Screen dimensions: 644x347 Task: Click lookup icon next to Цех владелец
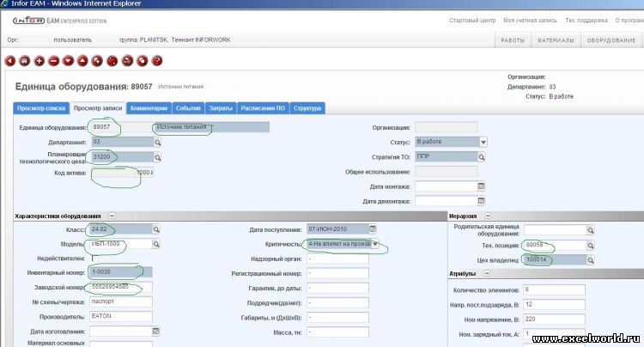tap(591, 259)
